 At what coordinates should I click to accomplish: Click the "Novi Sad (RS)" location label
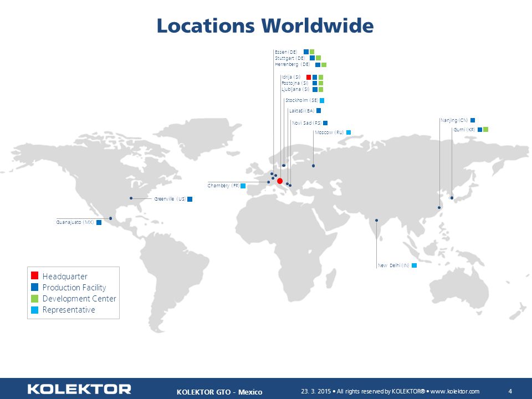point(306,123)
